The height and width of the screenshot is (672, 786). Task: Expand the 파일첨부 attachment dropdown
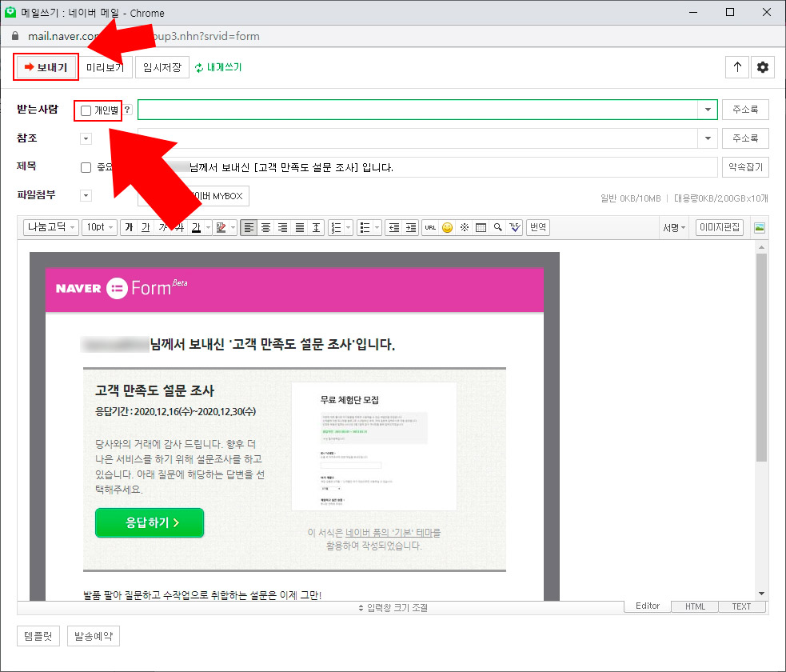point(85,194)
